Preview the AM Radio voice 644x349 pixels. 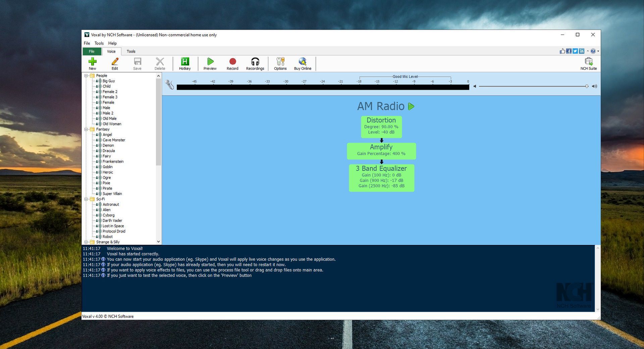tap(411, 106)
